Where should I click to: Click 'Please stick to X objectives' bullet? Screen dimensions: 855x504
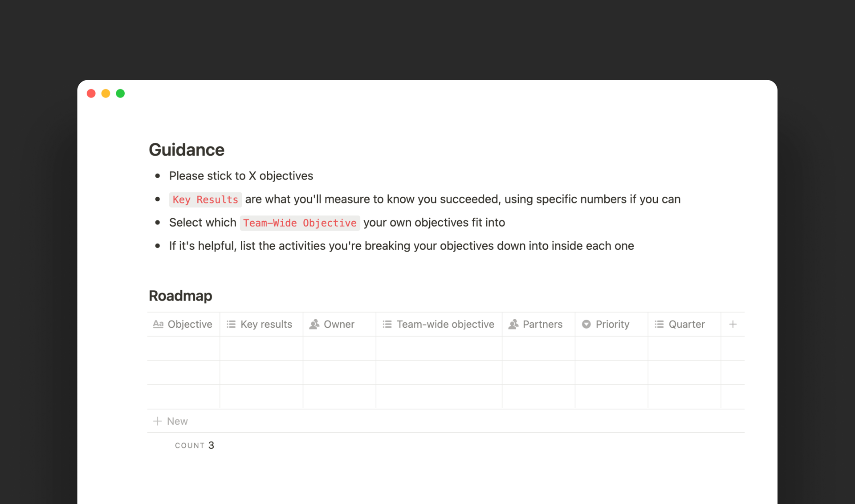click(241, 176)
